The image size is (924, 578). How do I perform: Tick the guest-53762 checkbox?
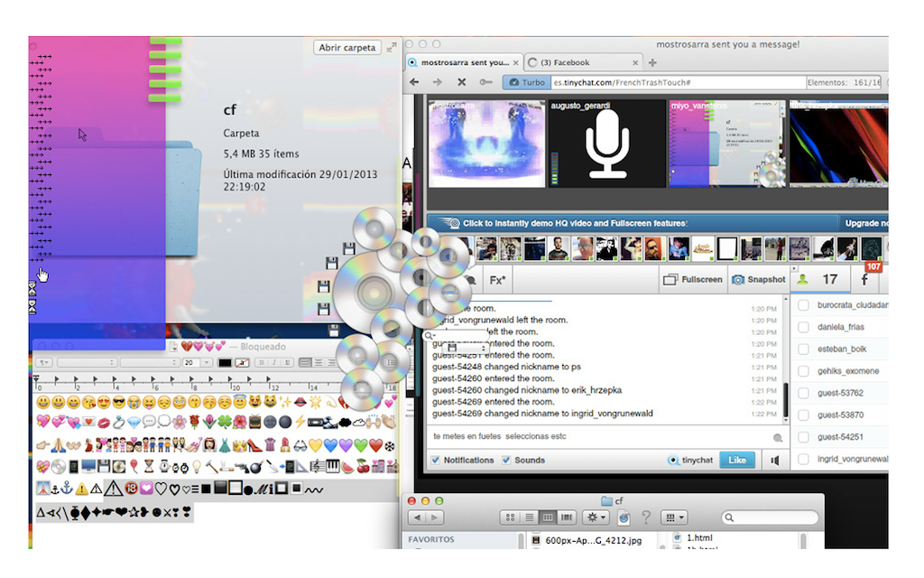click(x=803, y=394)
